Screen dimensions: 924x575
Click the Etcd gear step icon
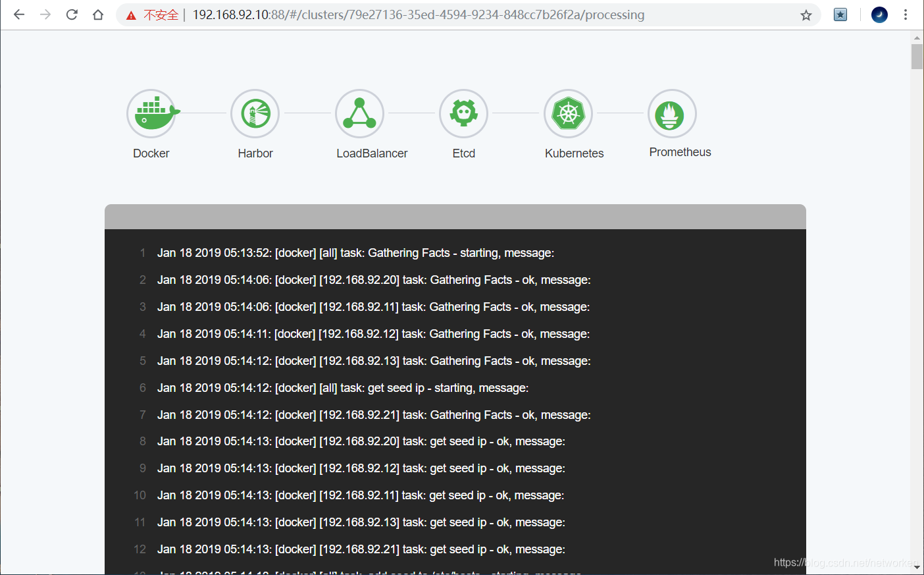tap(464, 113)
